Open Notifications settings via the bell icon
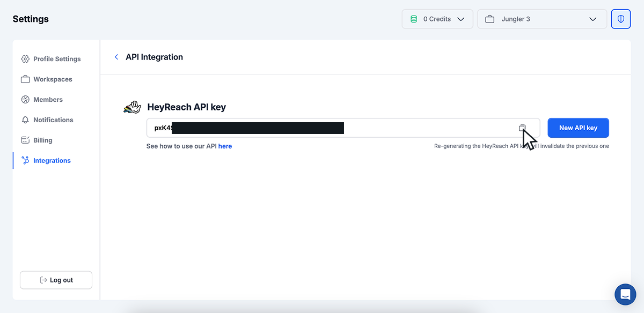 pyautogui.click(x=25, y=120)
